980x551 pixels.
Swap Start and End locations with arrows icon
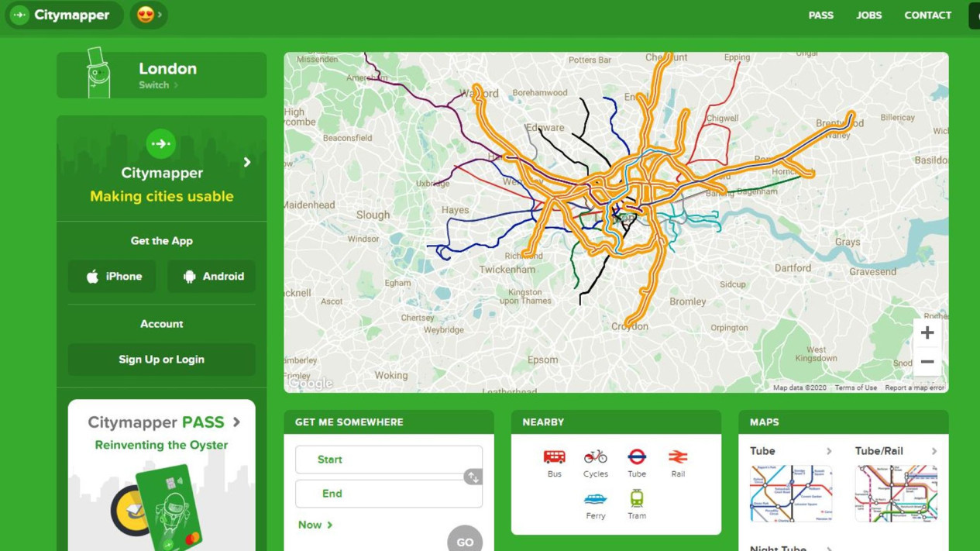473,477
